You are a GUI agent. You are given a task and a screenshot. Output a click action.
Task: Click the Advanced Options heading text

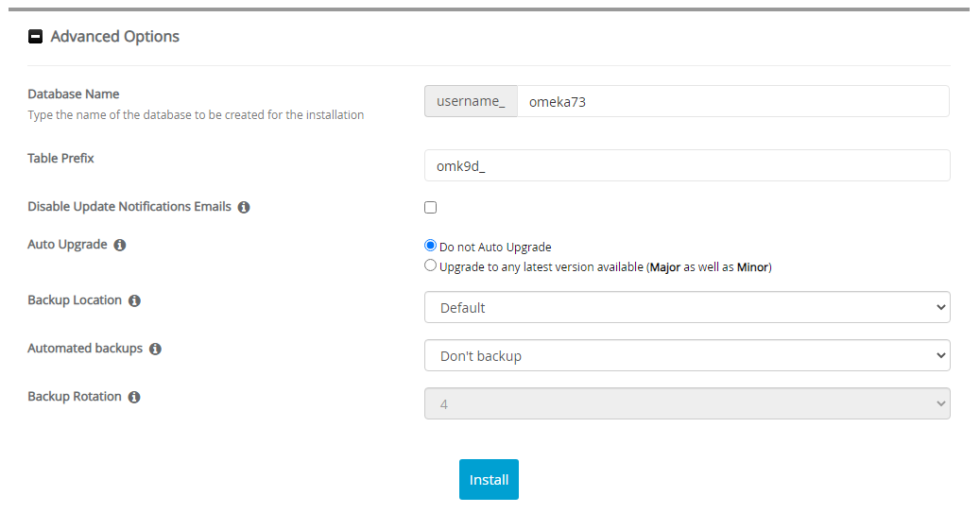(x=114, y=37)
